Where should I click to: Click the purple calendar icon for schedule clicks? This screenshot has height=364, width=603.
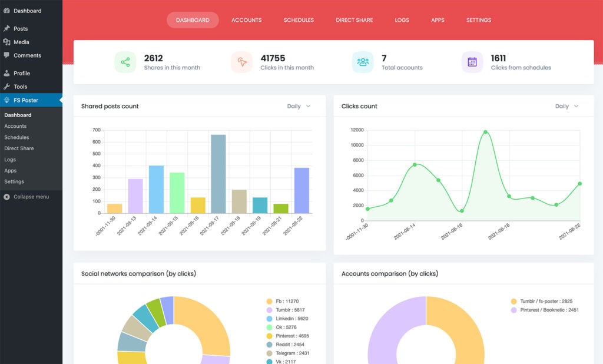click(x=472, y=62)
